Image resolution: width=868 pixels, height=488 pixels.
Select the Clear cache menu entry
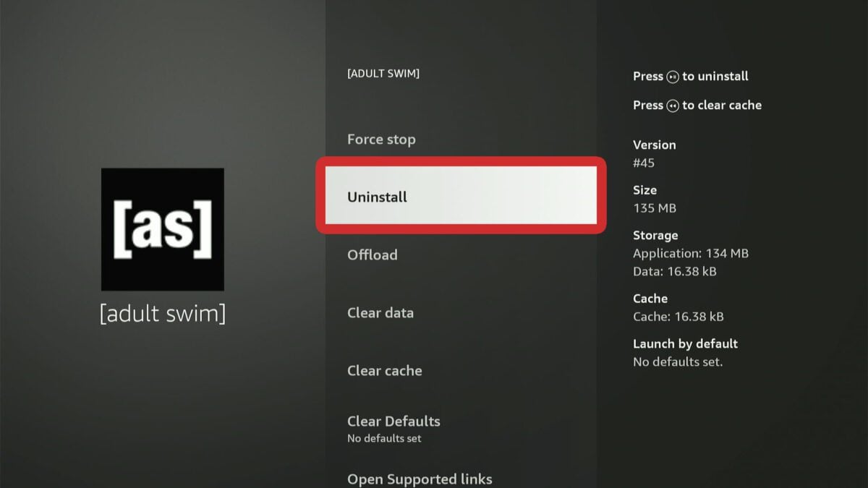tap(384, 371)
